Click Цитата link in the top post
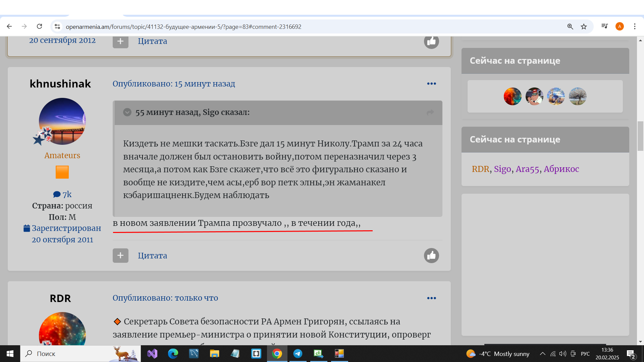Screen dimensions: 644x362 pyautogui.click(x=152, y=41)
